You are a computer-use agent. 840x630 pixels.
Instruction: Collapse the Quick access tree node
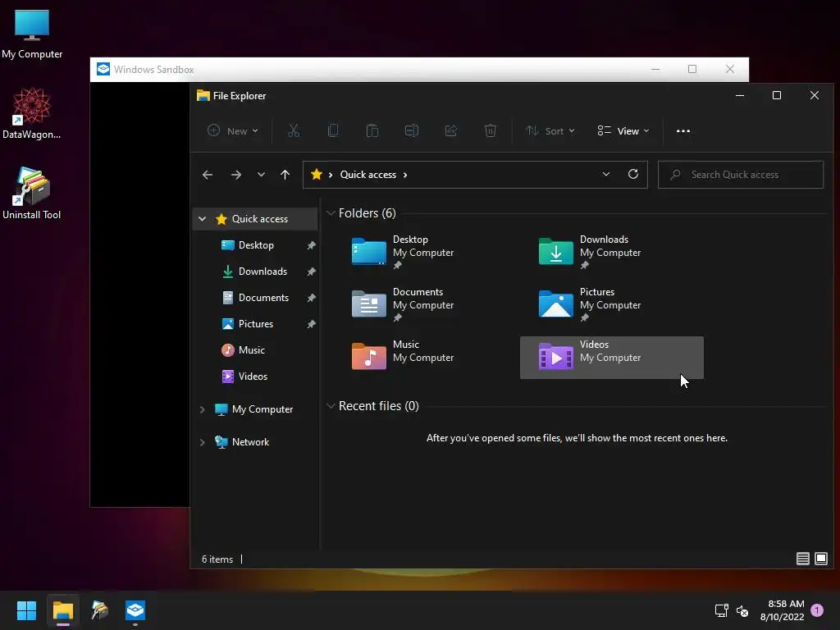tap(202, 218)
